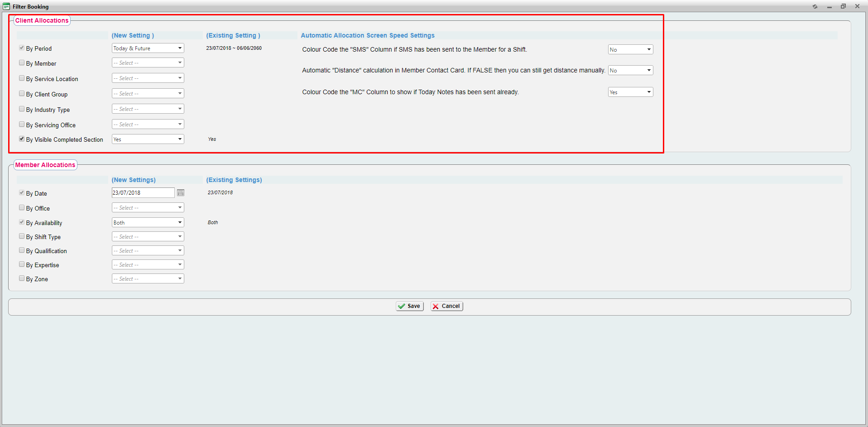Click the existing date value '23/07/2018' in italics
This screenshot has width=868, height=427.
click(x=220, y=192)
